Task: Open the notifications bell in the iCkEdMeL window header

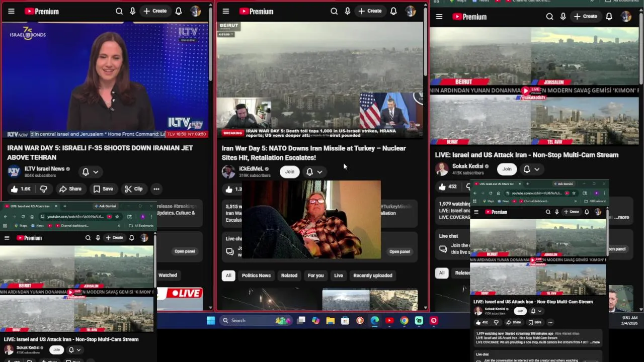Action: pos(393,11)
